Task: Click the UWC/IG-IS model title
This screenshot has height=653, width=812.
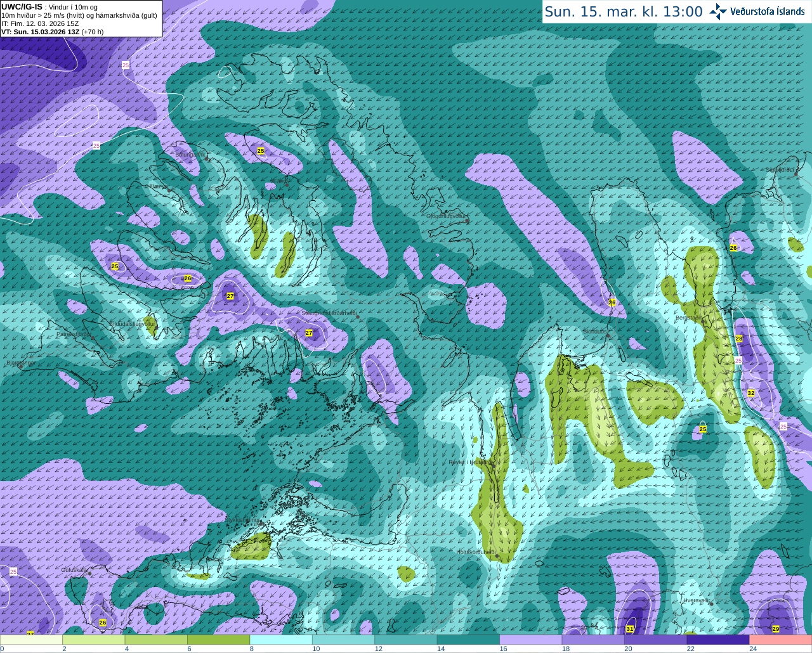Action: [x=22, y=6]
